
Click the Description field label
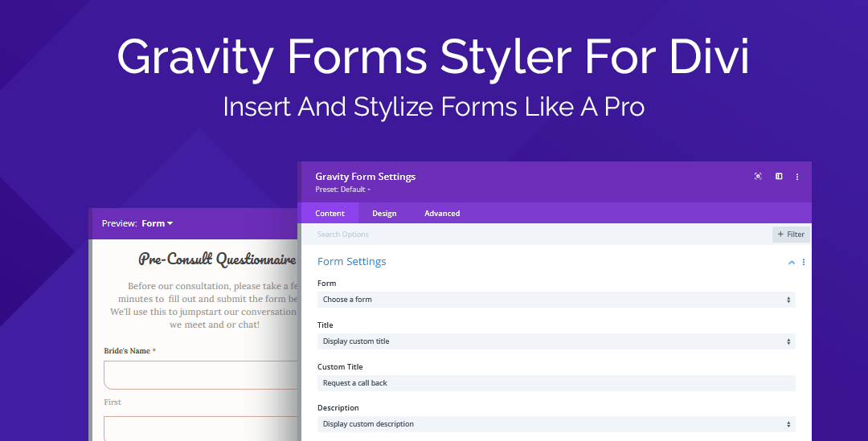pyautogui.click(x=338, y=408)
